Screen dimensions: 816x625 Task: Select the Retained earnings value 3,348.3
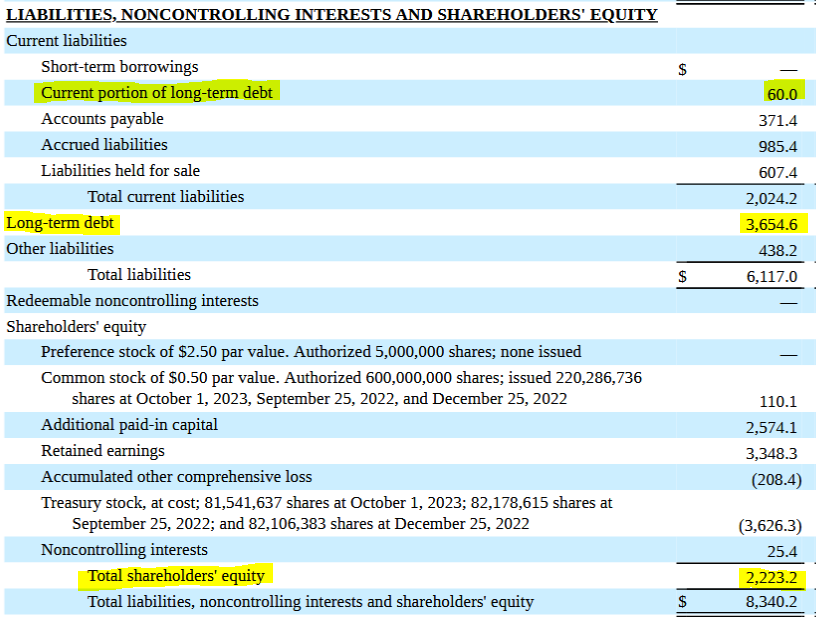[771, 453]
